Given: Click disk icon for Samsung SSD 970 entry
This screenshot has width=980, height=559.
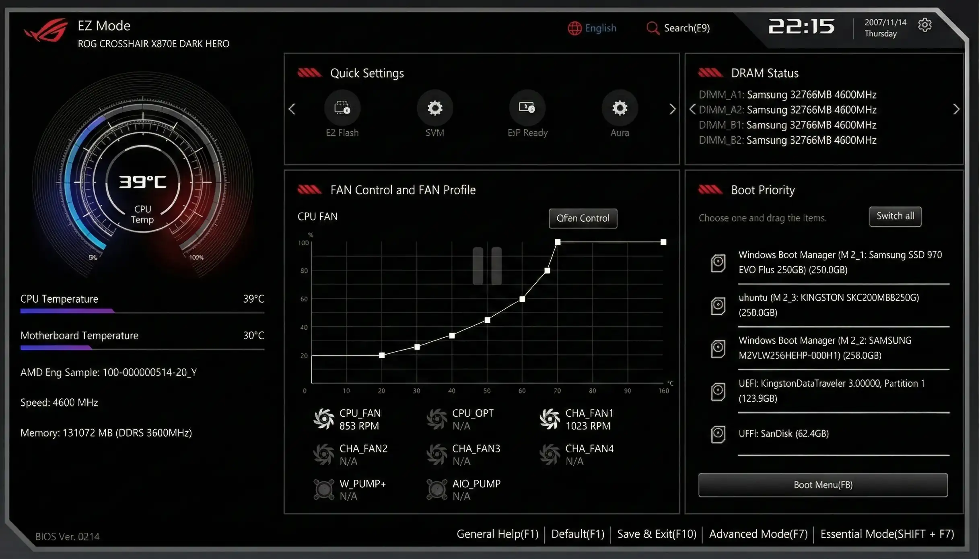Looking at the screenshot, I should (x=718, y=263).
